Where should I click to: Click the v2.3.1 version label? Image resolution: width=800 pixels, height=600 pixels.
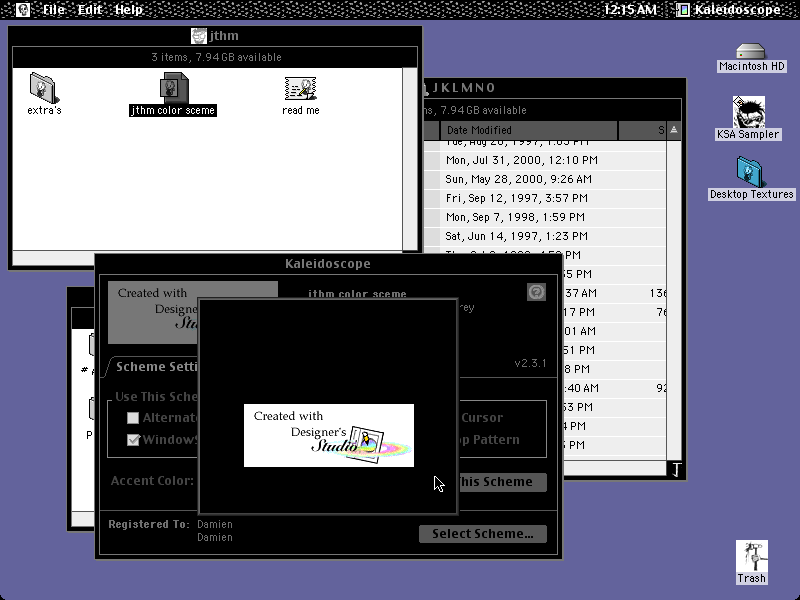click(x=530, y=363)
